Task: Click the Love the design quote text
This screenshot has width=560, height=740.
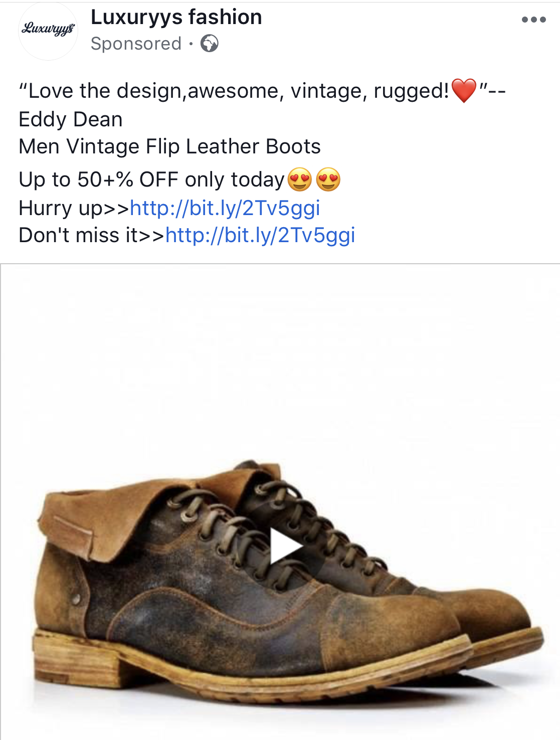Action: coord(234,91)
